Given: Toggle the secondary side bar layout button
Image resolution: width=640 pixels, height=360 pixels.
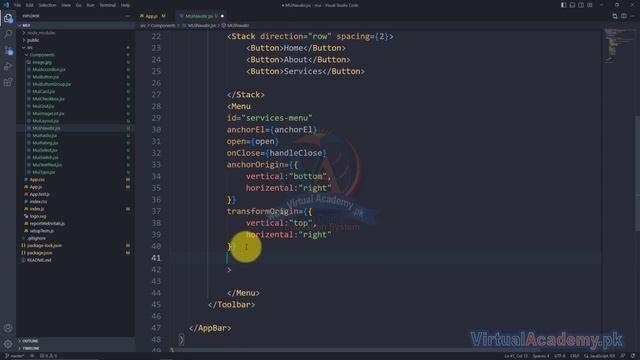Looking at the screenshot, I should pos(581,5).
